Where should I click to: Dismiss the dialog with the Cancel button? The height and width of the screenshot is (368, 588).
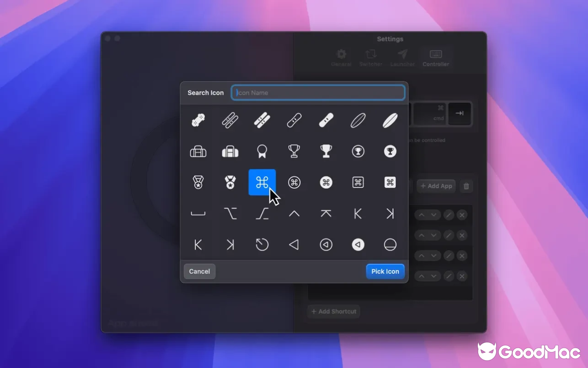199,271
